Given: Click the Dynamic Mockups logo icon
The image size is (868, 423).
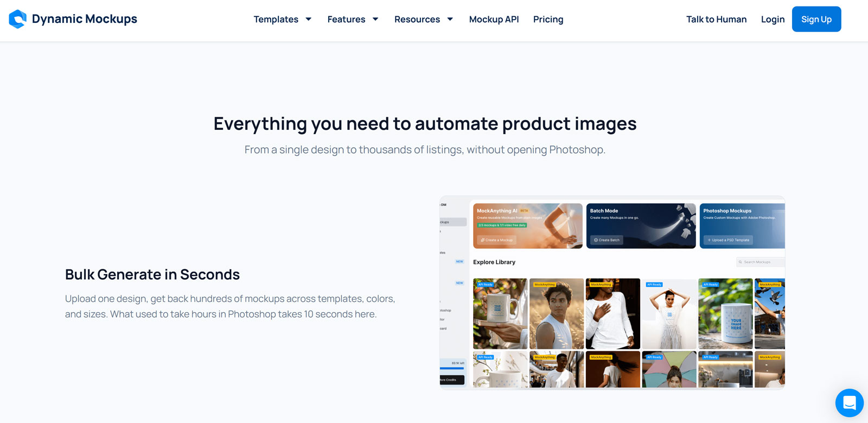Looking at the screenshot, I should pyautogui.click(x=17, y=19).
